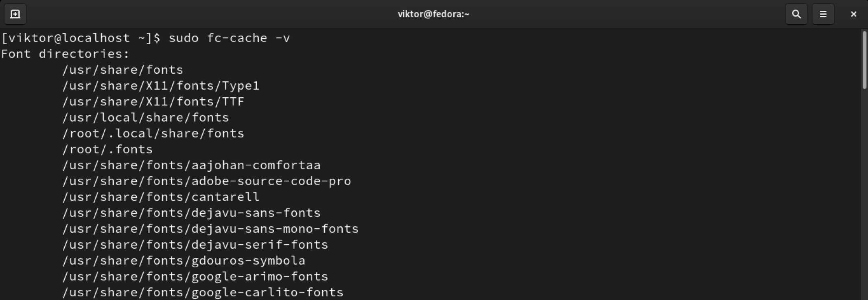Click the /root/.local/share/fonts line
Image resolution: width=868 pixels, height=300 pixels.
point(153,134)
